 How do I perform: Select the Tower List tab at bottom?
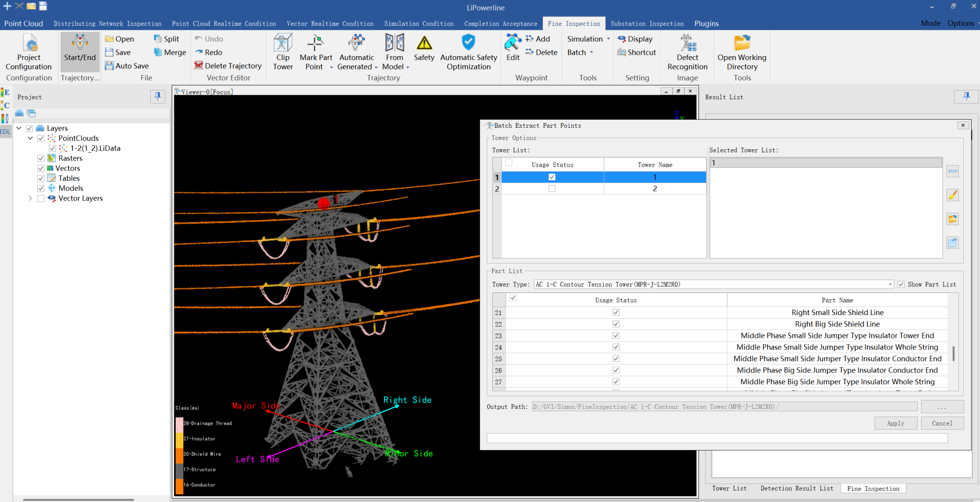(x=729, y=488)
